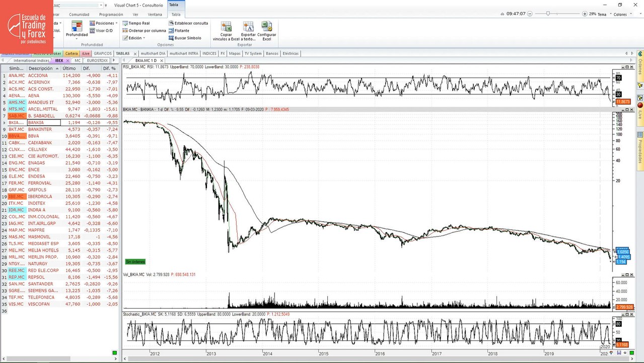
Task: Select the MC table tab
Action: 78,60
